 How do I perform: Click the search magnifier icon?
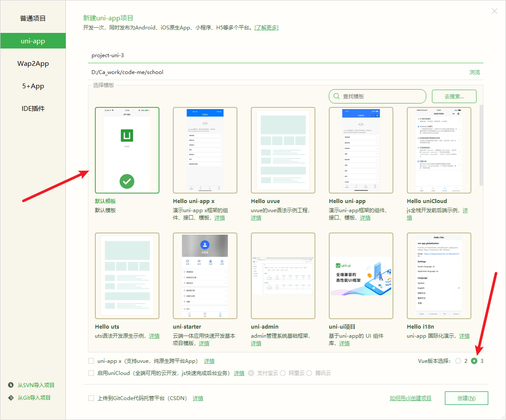pyautogui.click(x=336, y=96)
